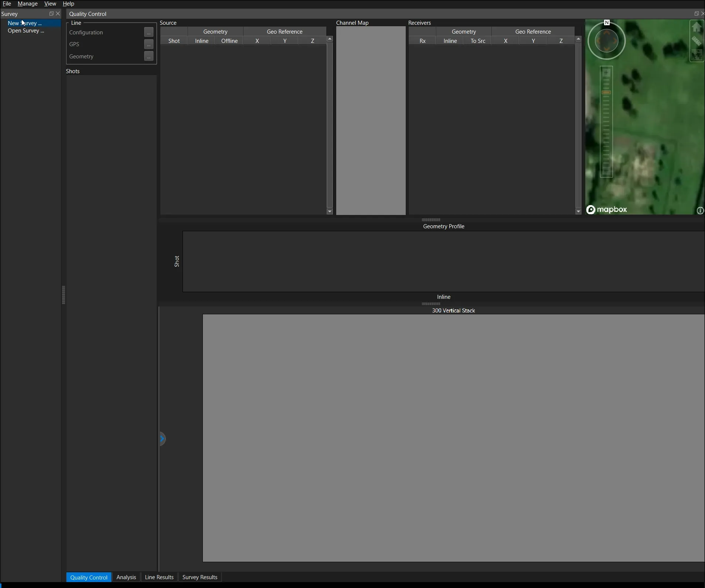The height and width of the screenshot is (588, 705).
Task: Click splitter grip above Geometry Profile
Action: pyautogui.click(x=431, y=220)
